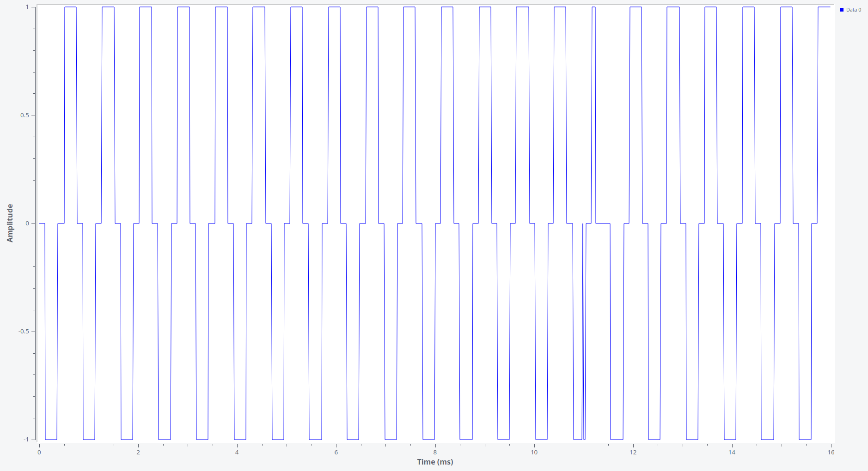Click the Time (ms) axis title

434,461
